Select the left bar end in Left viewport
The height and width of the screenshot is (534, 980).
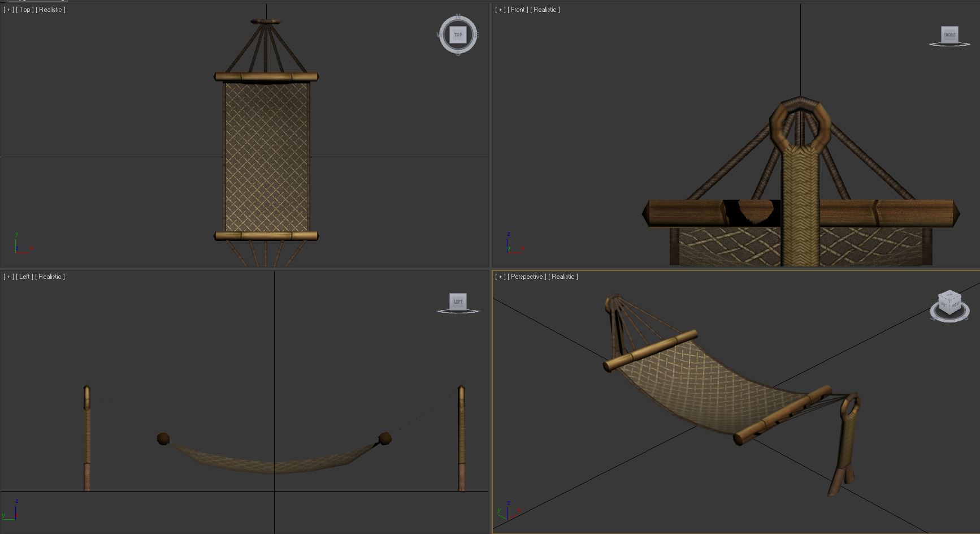point(163,438)
